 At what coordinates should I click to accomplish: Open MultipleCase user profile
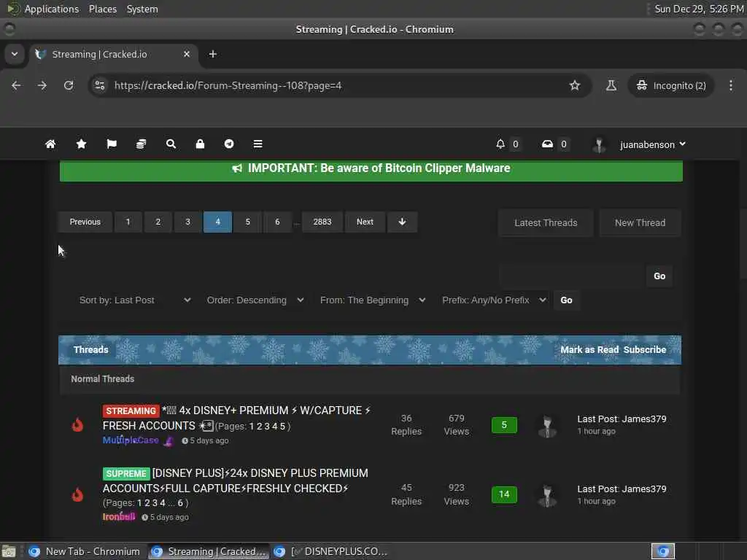click(x=131, y=440)
